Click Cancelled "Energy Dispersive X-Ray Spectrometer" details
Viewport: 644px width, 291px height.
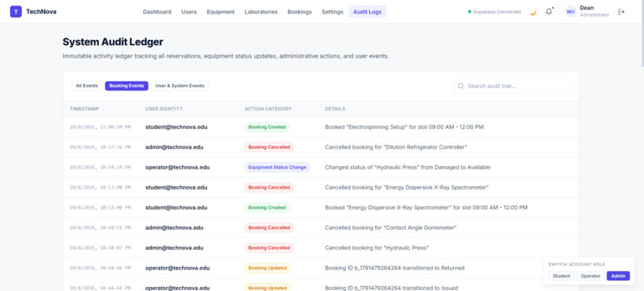tap(407, 187)
